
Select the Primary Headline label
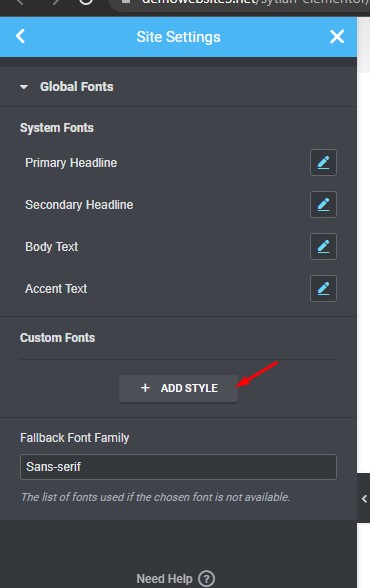(x=71, y=163)
